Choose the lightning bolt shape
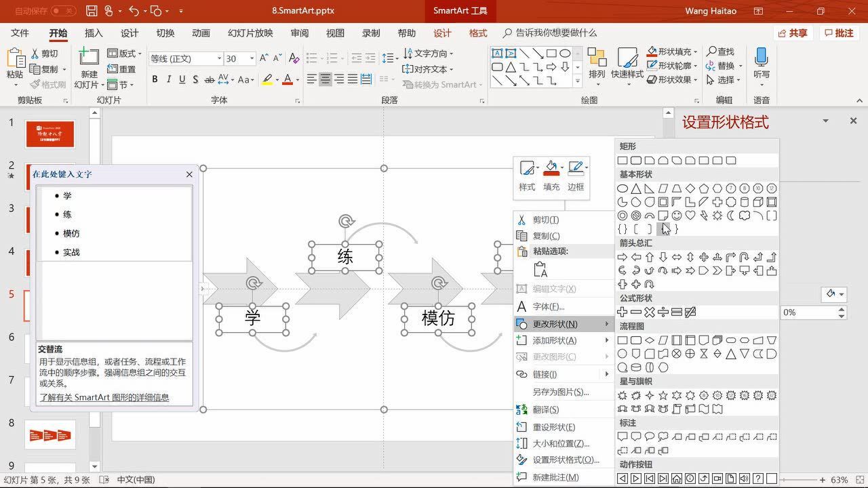This screenshot has width=868, height=488. (x=704, y=216)
